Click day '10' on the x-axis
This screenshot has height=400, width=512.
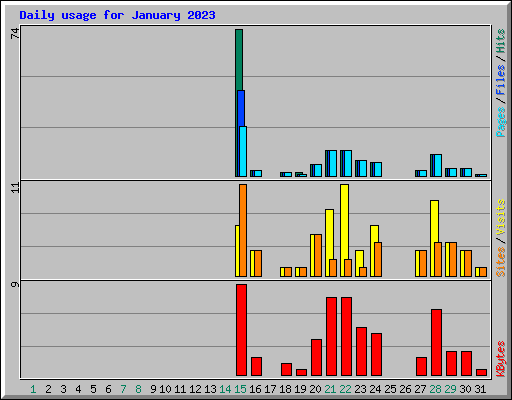click(165, 389)
